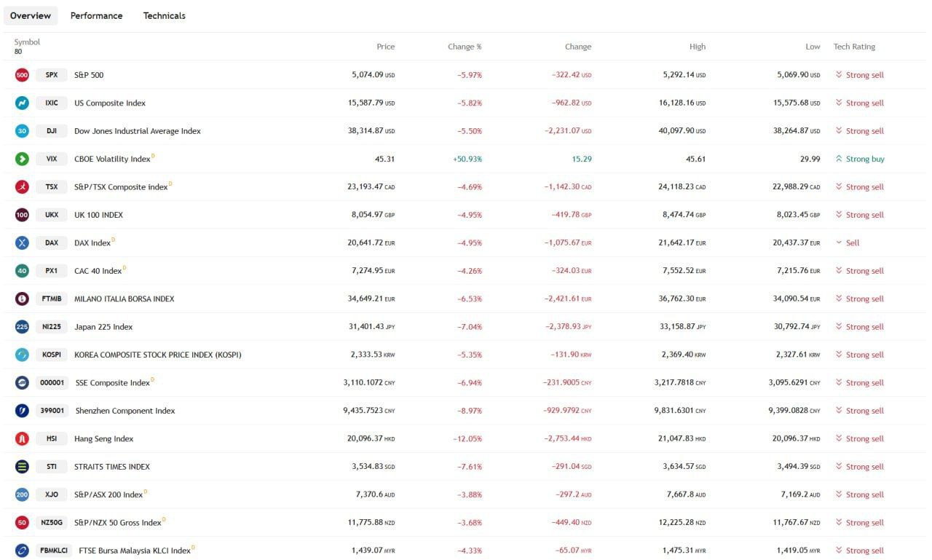Click the Strong buy rating for VIX

pos(859,159)
